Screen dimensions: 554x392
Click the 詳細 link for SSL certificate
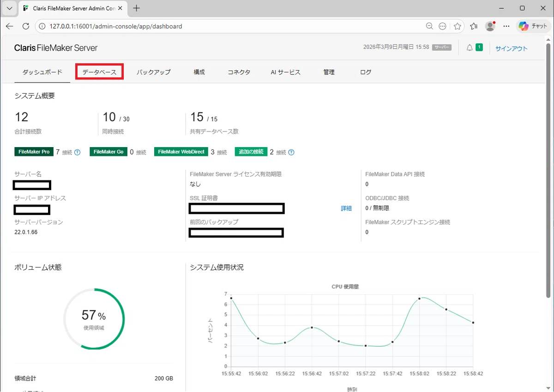coord(346,208)
